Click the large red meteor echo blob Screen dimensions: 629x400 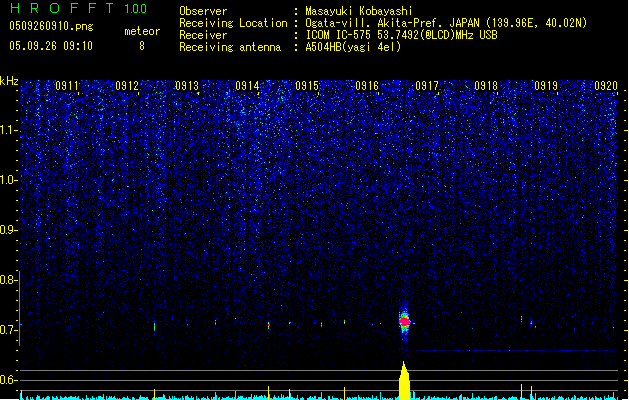404,321
